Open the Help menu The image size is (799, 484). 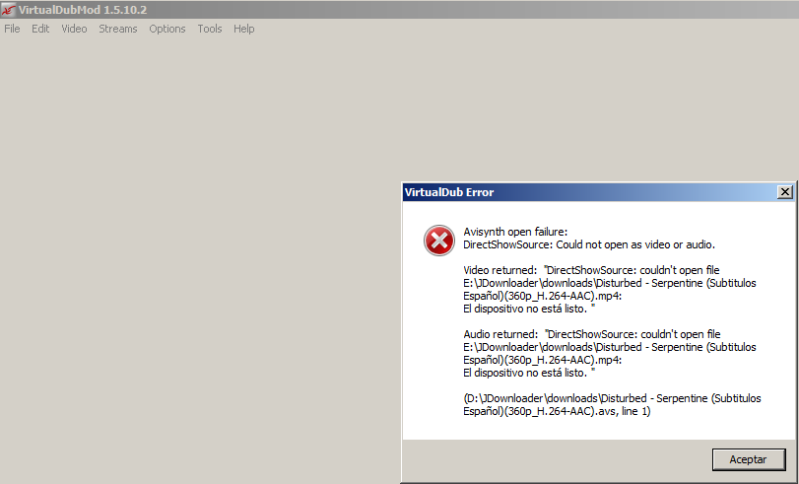(244, 29)
